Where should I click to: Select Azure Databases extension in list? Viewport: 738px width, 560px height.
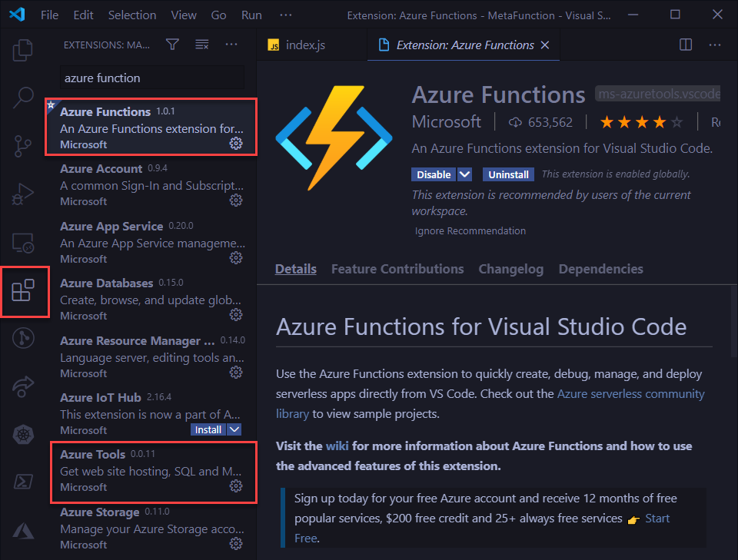click(x=151, y=299)
